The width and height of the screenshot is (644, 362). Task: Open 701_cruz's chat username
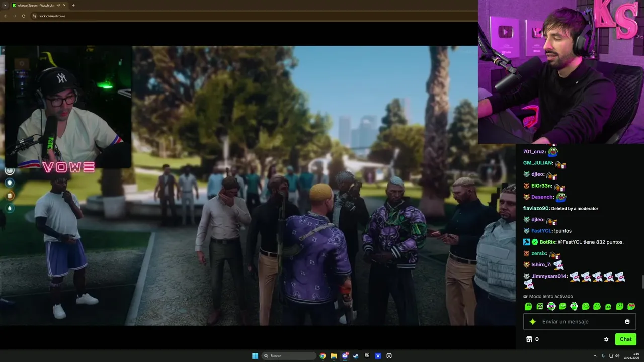tap(534, 152)
